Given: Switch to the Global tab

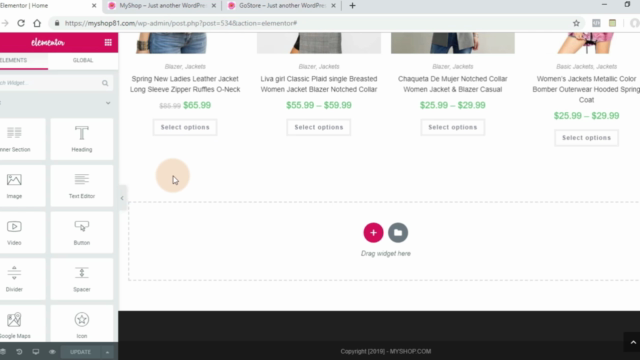Looking at the screenshot, I should (x=83, y=60).
